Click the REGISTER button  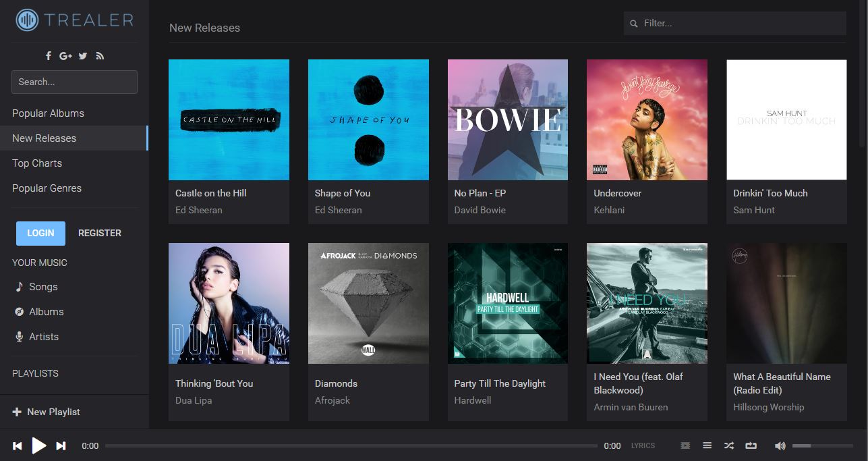coord(100,233)
